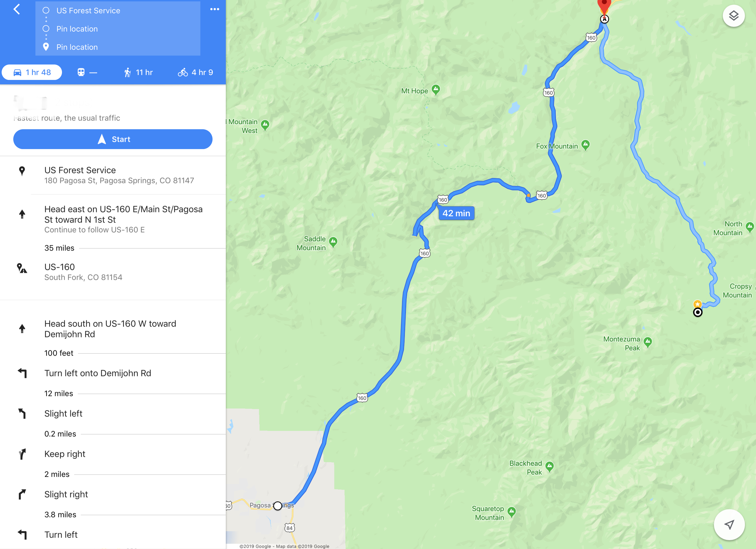The image size is (756, 549).
Task: Edit the middle Pin location stop
Action: click(118, 29)
